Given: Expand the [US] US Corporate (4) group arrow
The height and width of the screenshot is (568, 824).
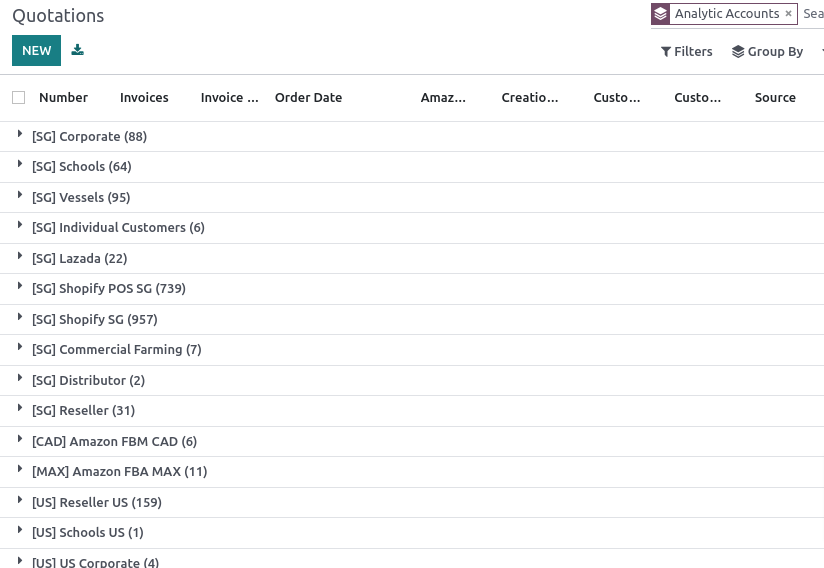Looking at the screenshot, I should [19, 560].
